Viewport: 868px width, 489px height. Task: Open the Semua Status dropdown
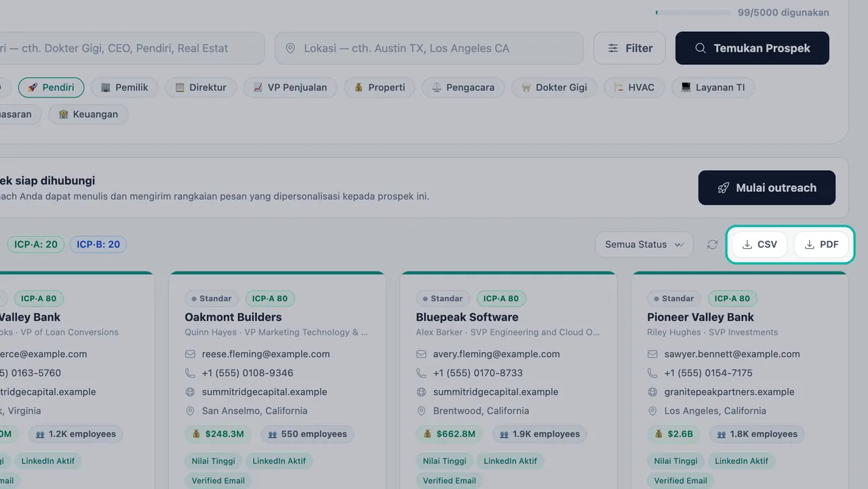coord(644,245)
